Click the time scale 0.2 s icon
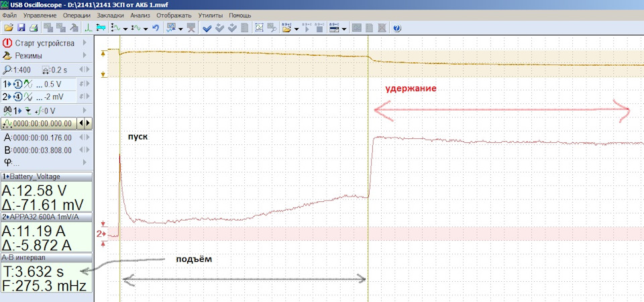644x302 pixels. 46,70
